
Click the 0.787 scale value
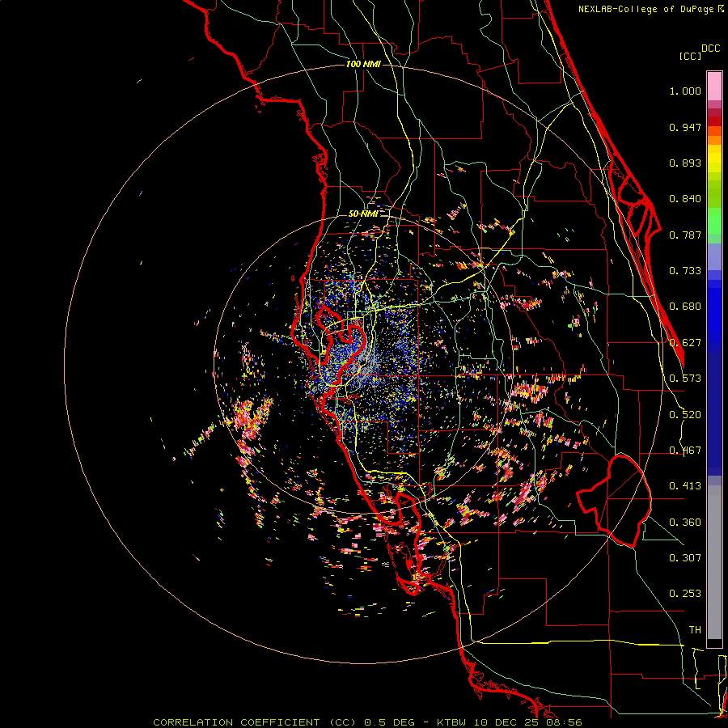pyautogui.click(x=685, y=235)
